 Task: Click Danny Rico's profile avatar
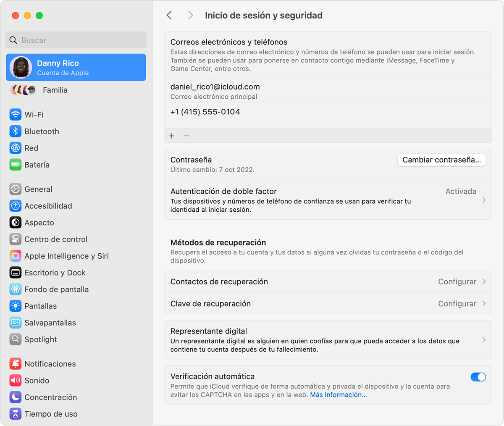click(x=21, y=67)
